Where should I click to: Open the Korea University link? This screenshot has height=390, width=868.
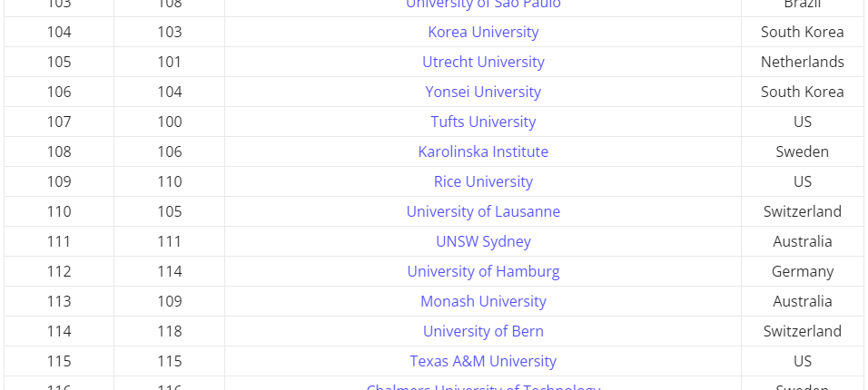point(483,32)
